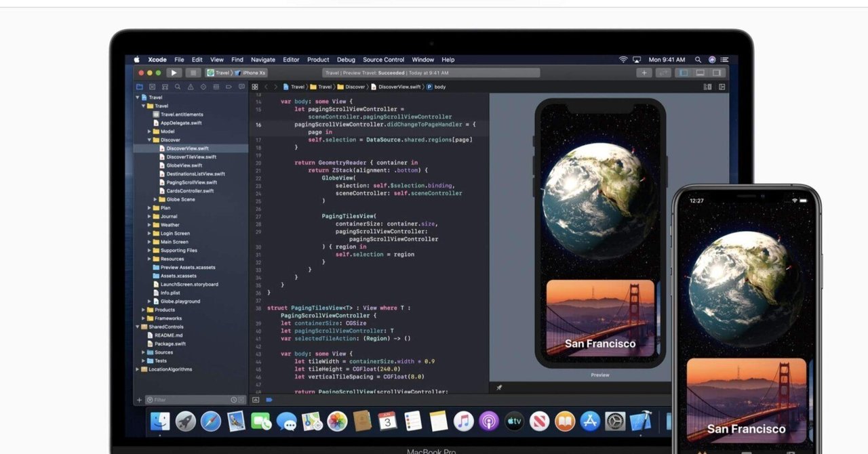Click the plus button at navigator bottom
The height and width of the screenshot is (454, 868).
pos(140,400)
